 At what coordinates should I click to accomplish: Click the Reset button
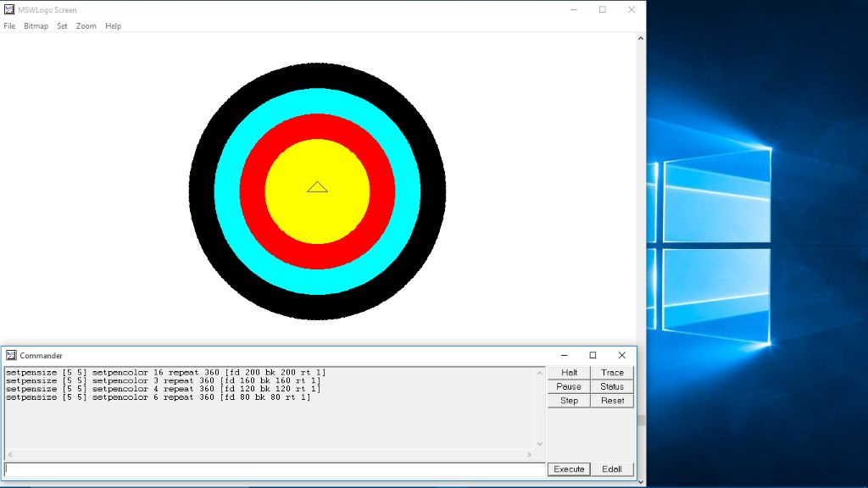(612, 401)
